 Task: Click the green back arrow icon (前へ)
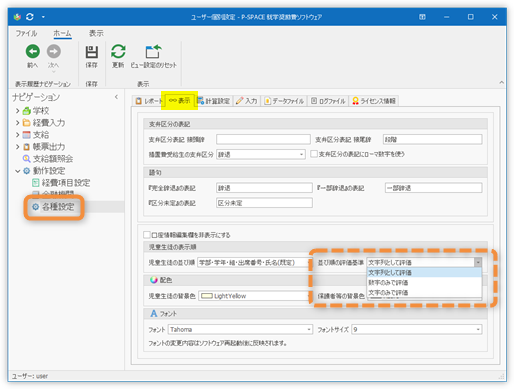click(33, 51)
